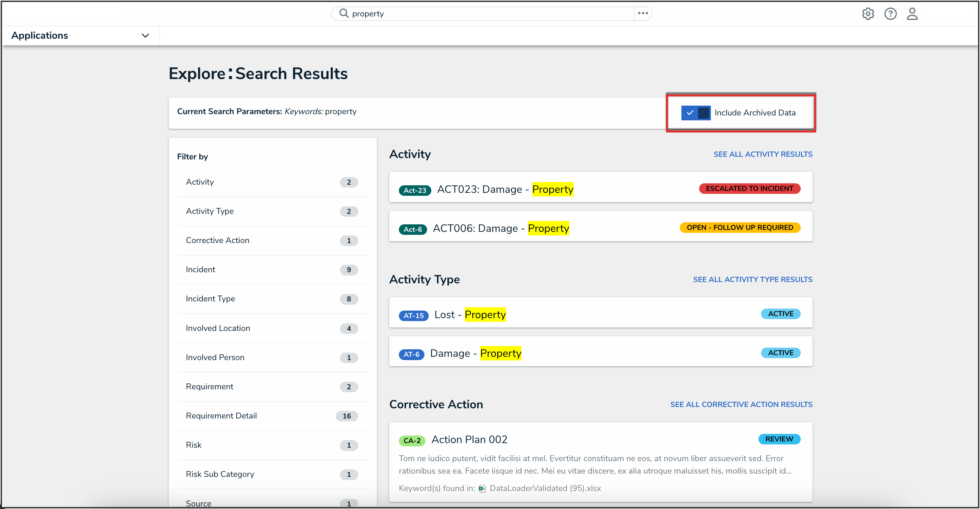Open the user profile icon
Screen dimensions: 980x509
(912, 14)
